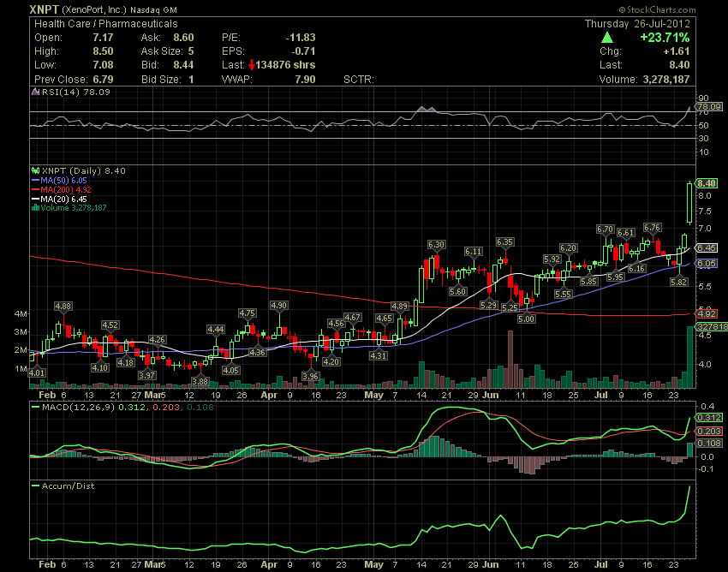Click the 5.55 low price label

[x=564, y=295]
